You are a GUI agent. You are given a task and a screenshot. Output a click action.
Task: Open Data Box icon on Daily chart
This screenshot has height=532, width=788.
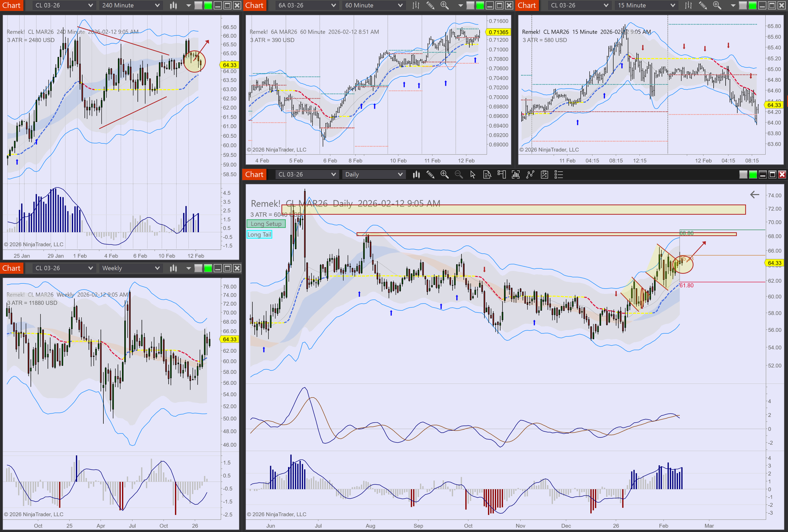(x=487, y=174)
